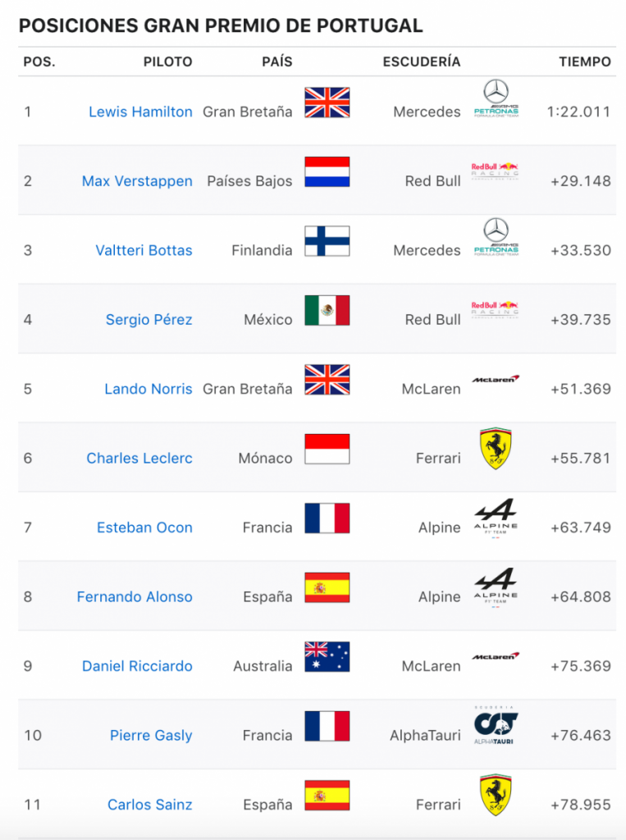Click Alpine logo in Fernando Alonso's row
Viewport: 626px width, 840px height.
tap(496, 587)
